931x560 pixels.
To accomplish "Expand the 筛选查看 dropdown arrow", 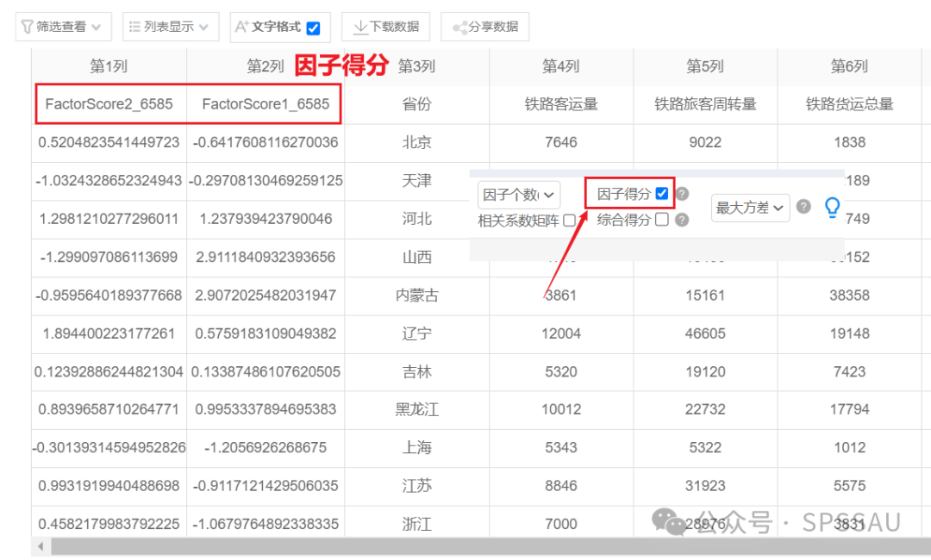I will pos(97,28).
